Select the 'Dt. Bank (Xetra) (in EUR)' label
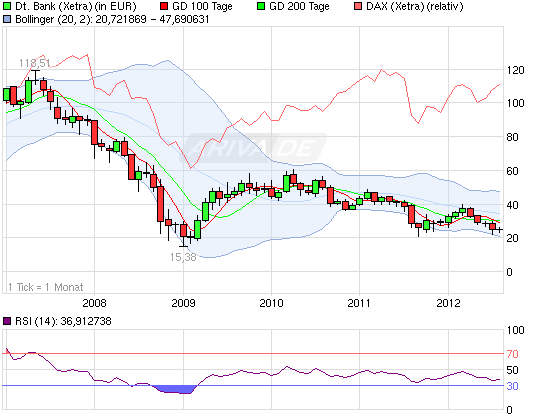 tap(75, 6)
